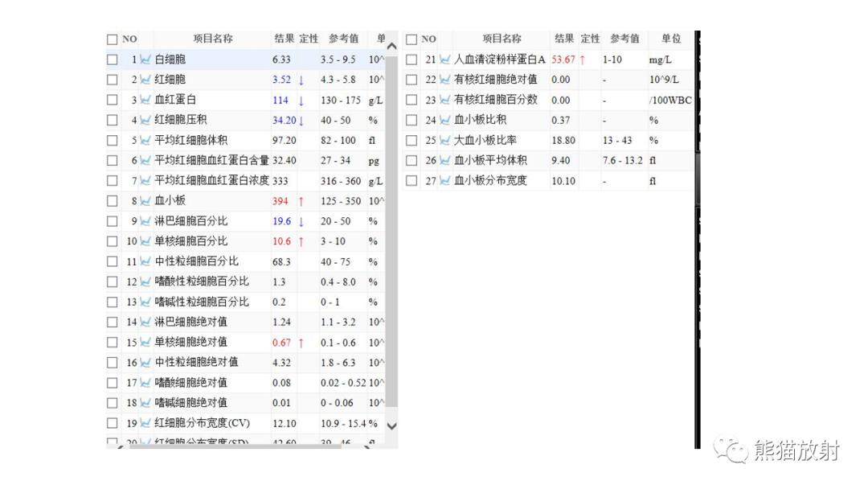This screenshot has width=868, height=489.
Task: Open trend chart icon for 单核细胞百分比 row
Action: [145, 241]
